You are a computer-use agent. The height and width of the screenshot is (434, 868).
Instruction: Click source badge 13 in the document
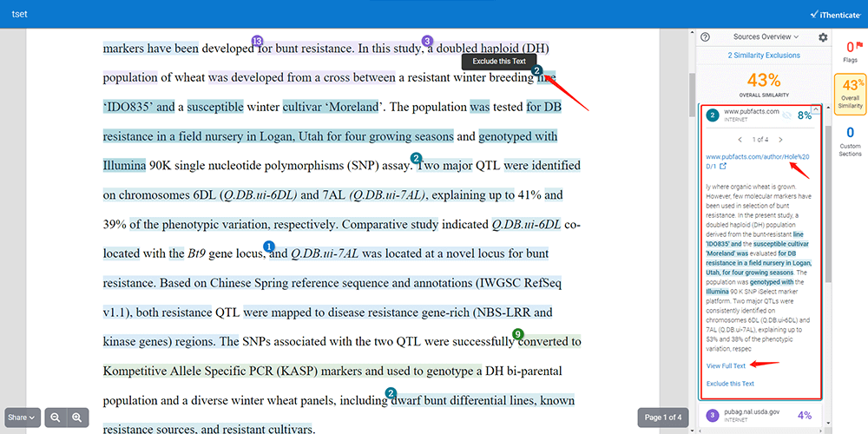point(257,41)
